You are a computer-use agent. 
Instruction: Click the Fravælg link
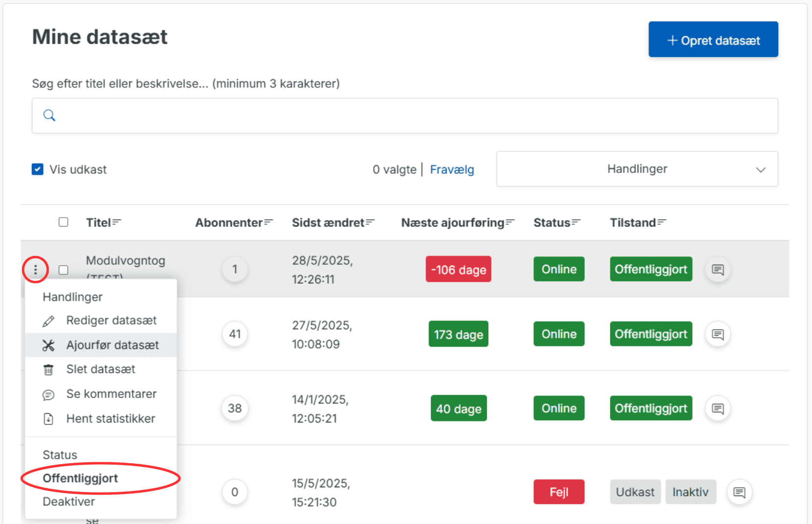pos(452,170)
